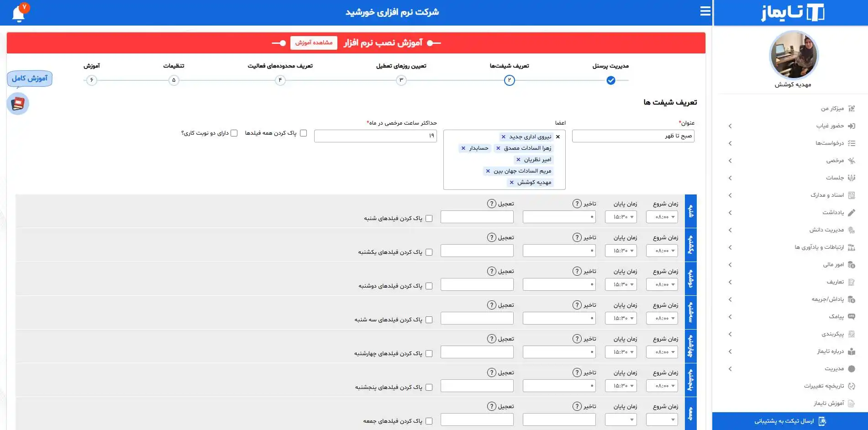Screen dimensions: 868x430
Task: Click the notification bell icon
Action: [x=18, y=13]
